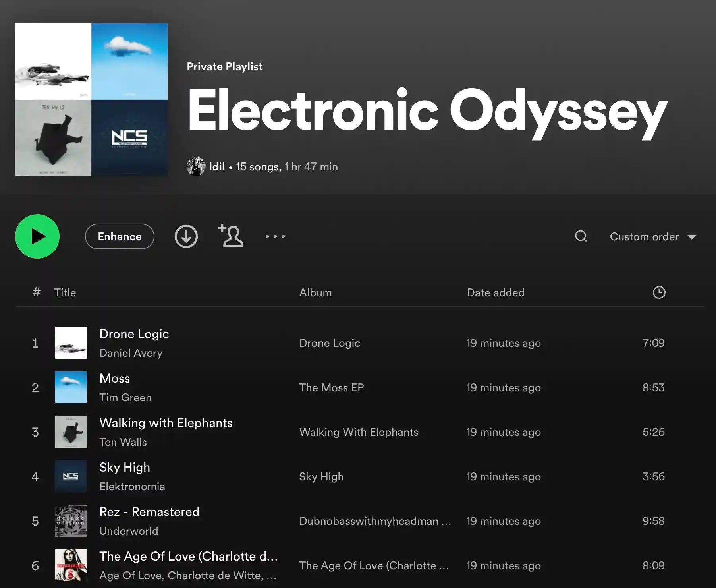Click Idil's profile avatar
716x588 pixels.
196,166
